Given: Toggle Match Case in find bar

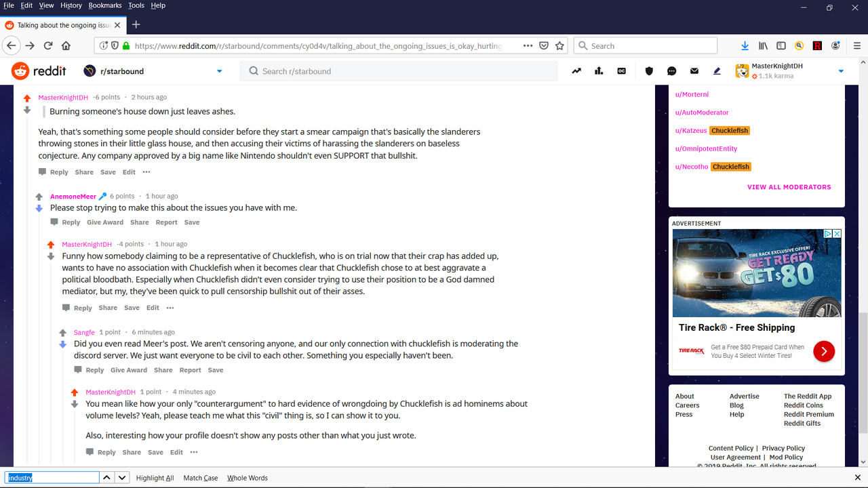Looking at the screenshot, I should 201,478.
